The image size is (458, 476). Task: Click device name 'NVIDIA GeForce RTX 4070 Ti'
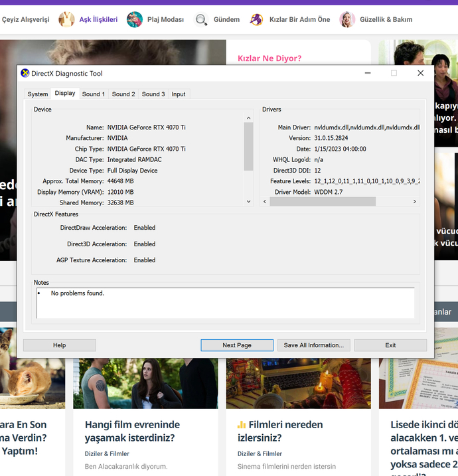click(x=146, y=127)
